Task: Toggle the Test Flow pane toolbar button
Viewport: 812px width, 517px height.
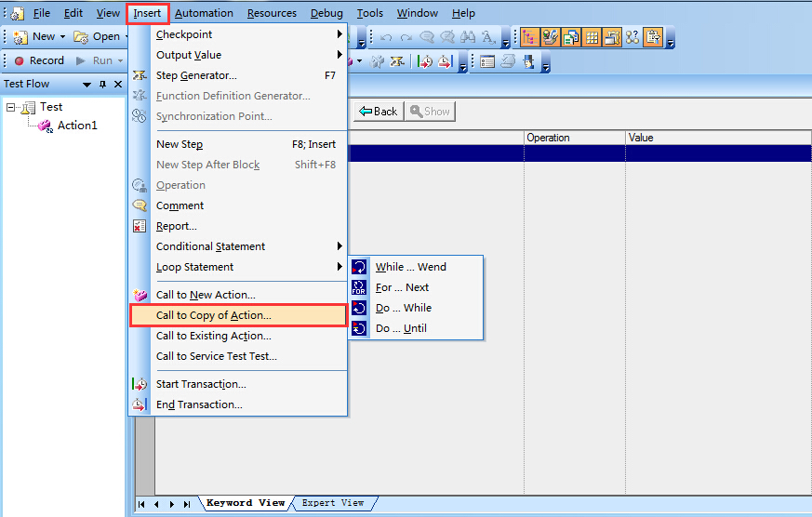Action: click(x=530, y=37)
